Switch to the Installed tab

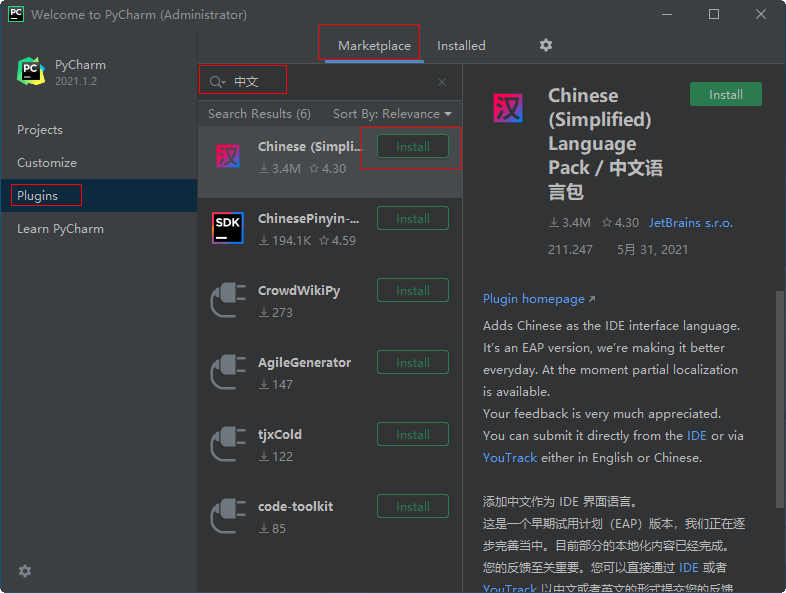click(x=461, y=46)
